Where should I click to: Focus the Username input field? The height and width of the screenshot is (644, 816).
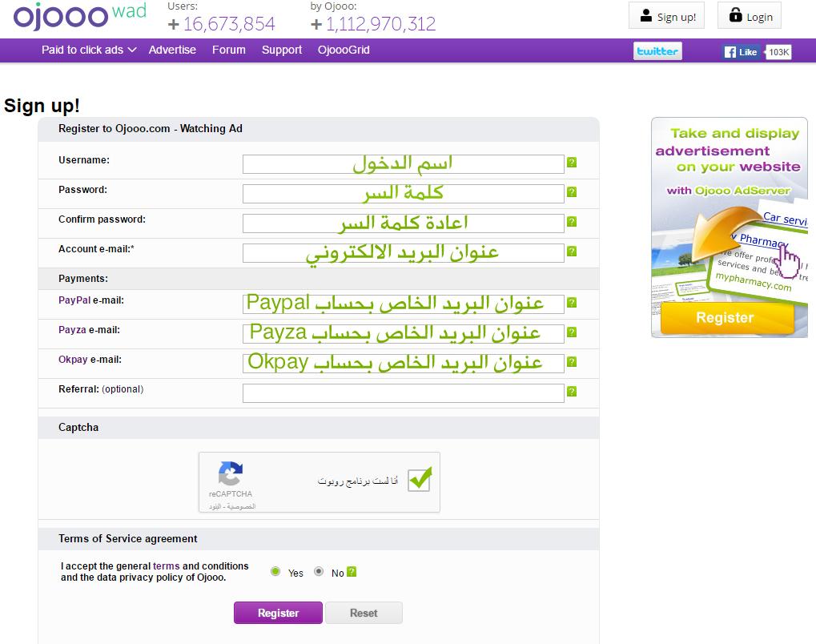(404, 164)
